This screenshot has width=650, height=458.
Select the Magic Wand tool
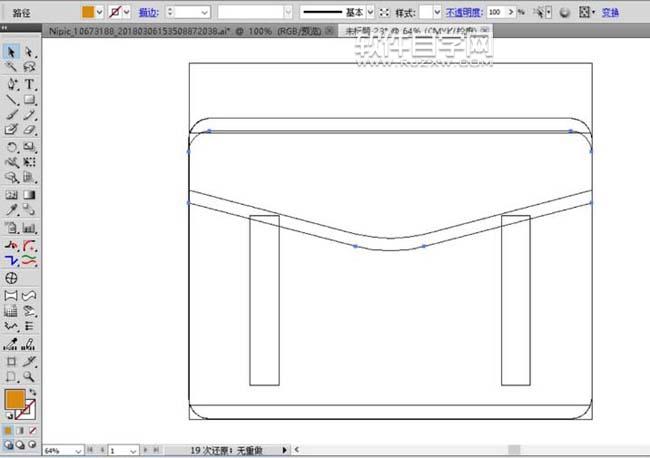click(x=12, y=68)
